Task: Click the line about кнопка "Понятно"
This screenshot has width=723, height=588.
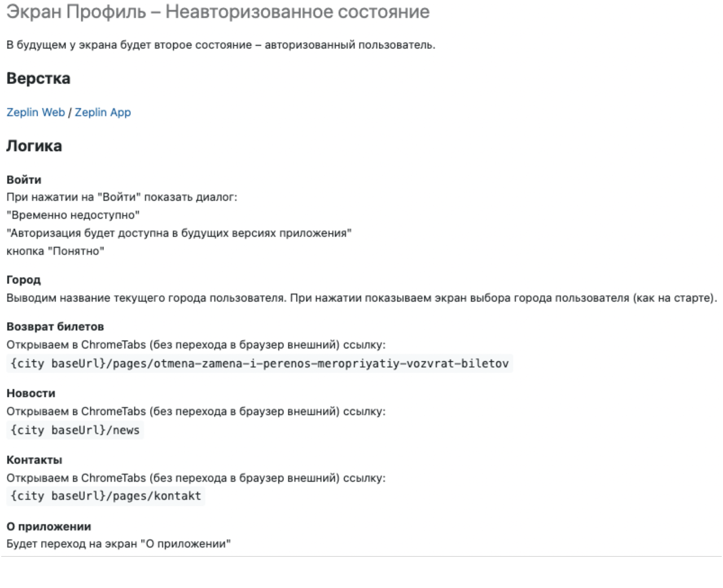Action: tap(55, 251)
